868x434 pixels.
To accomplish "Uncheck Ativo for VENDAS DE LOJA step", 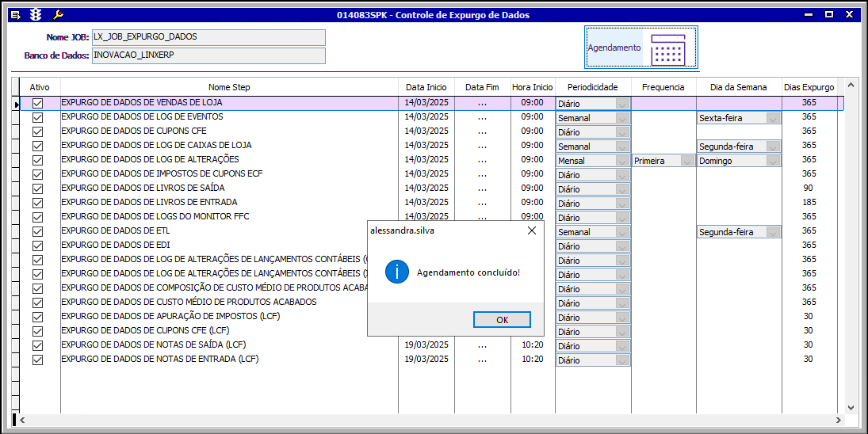I will 37,103.
